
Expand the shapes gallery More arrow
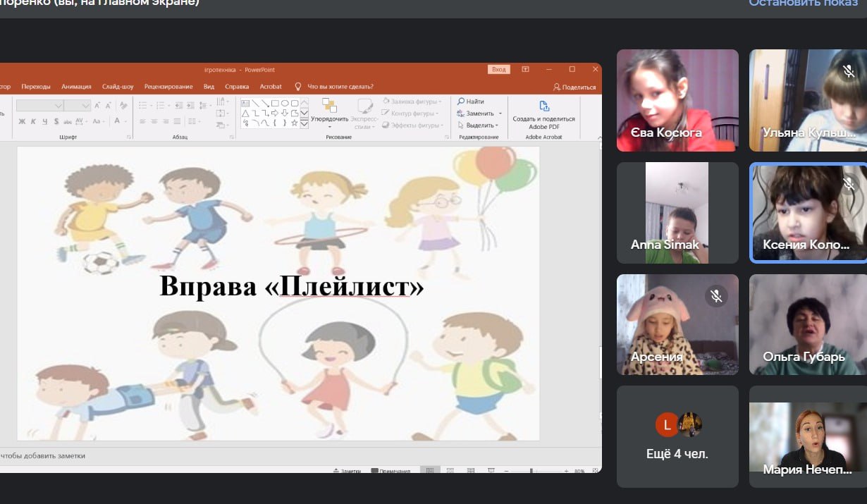(305, 123)
